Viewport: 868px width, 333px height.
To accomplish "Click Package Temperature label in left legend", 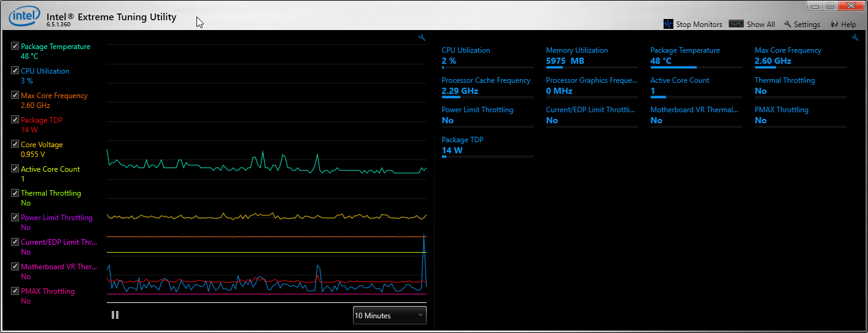I will (x=55, y=47).
